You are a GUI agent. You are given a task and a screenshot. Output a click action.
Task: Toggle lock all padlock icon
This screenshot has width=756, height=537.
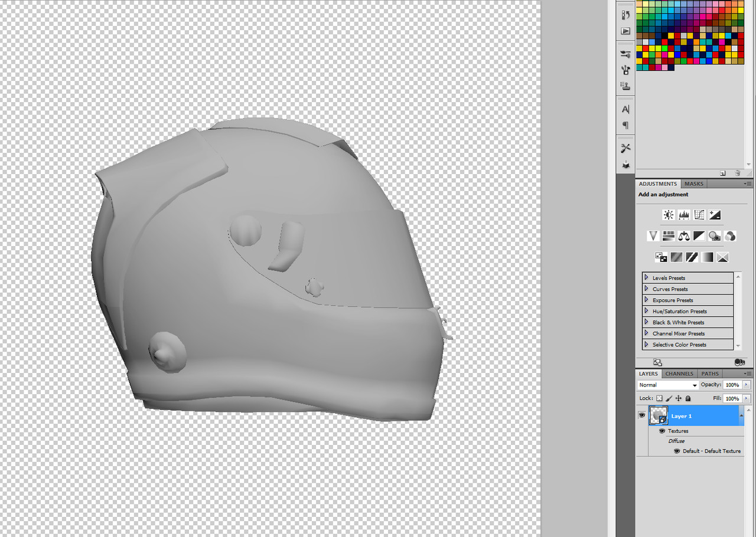point(688,398)
